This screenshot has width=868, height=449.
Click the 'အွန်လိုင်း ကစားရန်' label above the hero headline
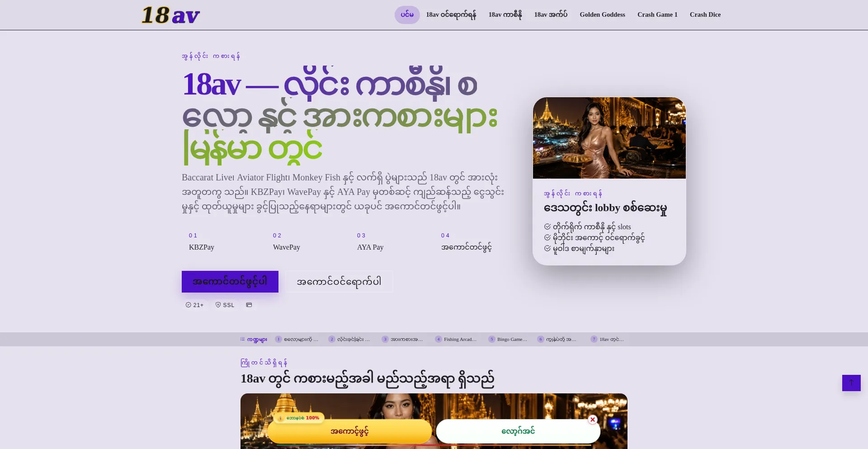[211, 56]
